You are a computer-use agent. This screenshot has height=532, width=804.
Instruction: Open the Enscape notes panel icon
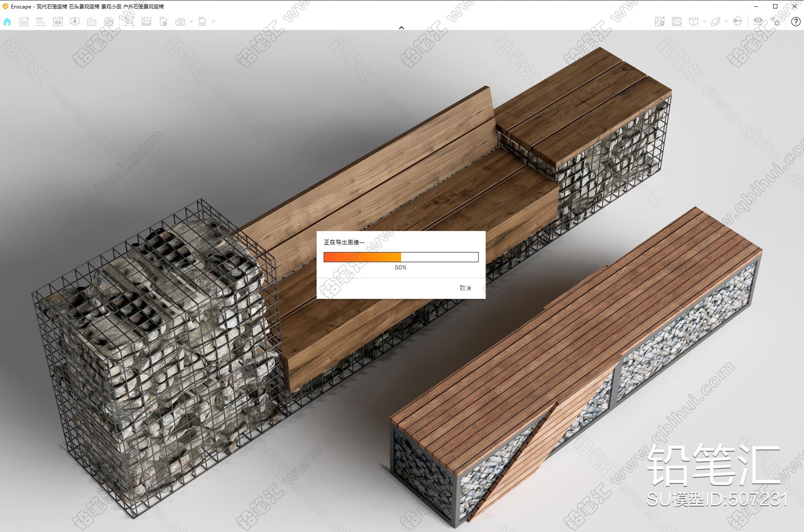[24, 22]
